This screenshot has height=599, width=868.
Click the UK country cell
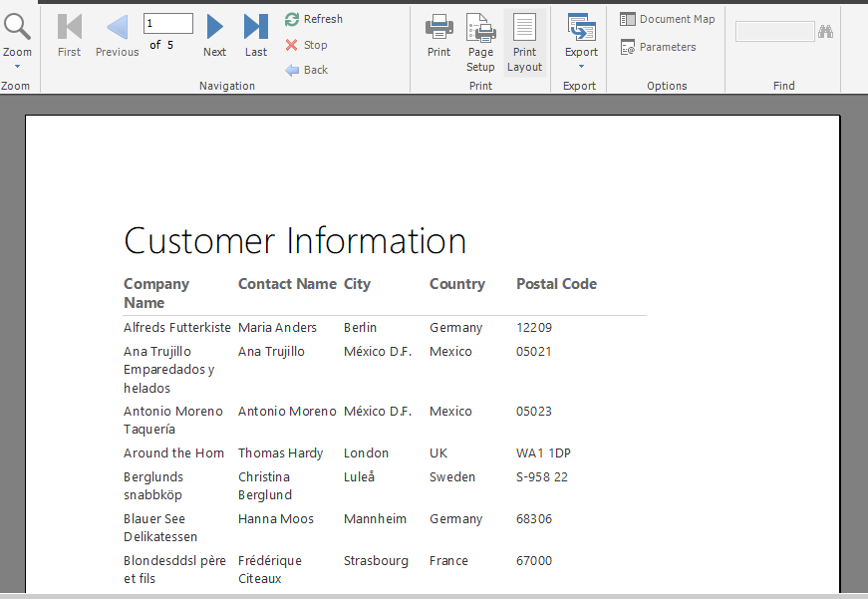tap(438, 452)
